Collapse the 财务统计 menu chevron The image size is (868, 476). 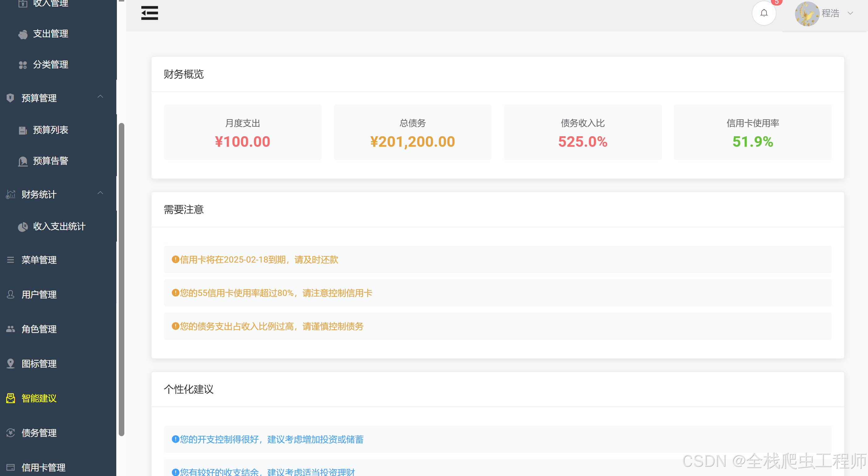coord(100,193)
